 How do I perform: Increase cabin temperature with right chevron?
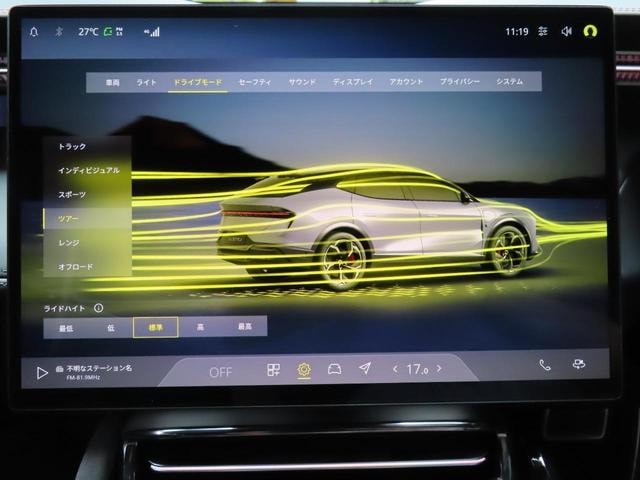[x=439, y=368]
